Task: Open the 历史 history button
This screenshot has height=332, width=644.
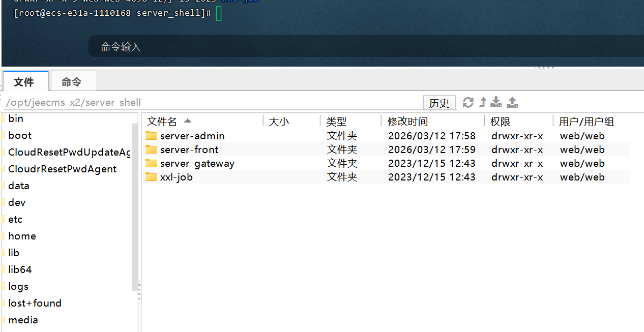Action: click(439, 103)
